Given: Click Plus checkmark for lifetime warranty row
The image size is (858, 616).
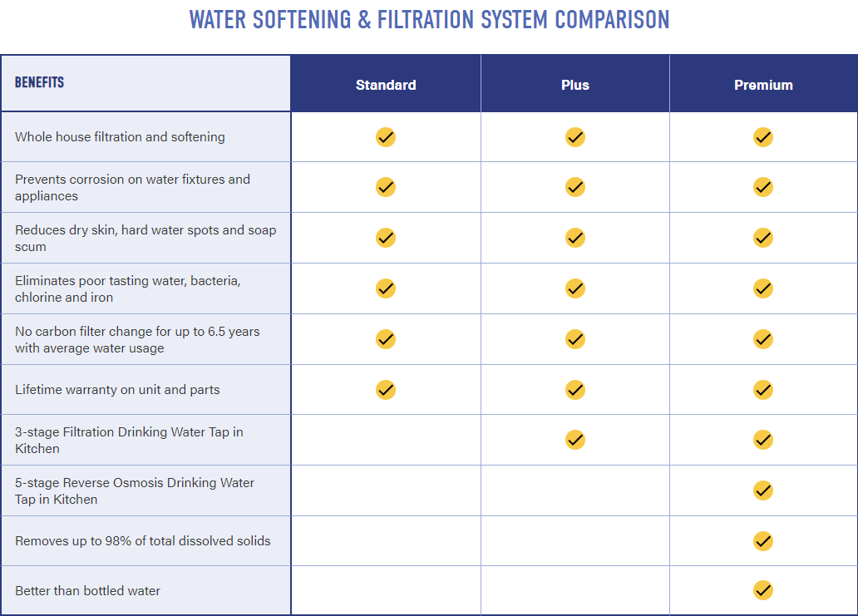Looking at the screenshot, I should [x=575, y=390].
